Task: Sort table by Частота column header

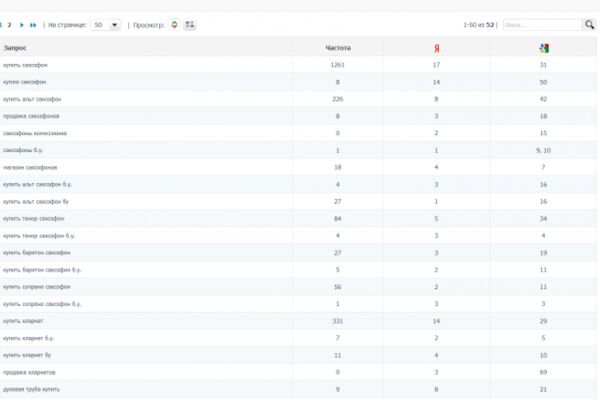Action: coord(338,48)
